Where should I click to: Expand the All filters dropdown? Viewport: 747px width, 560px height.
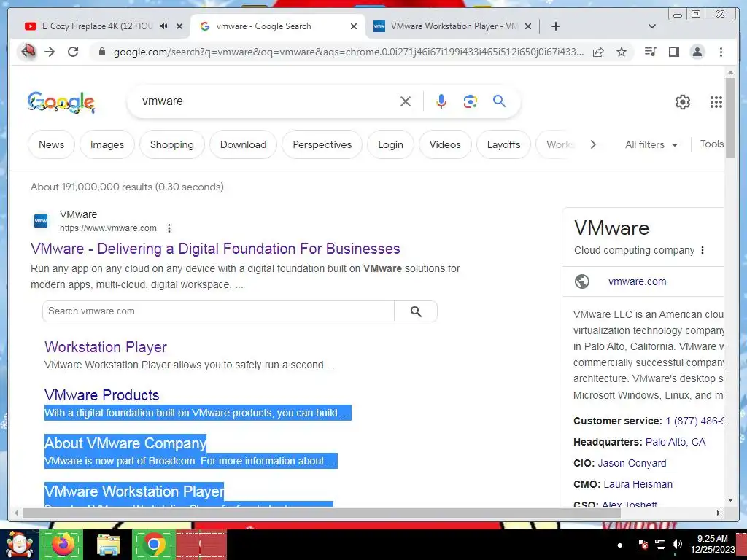point(651,145)
